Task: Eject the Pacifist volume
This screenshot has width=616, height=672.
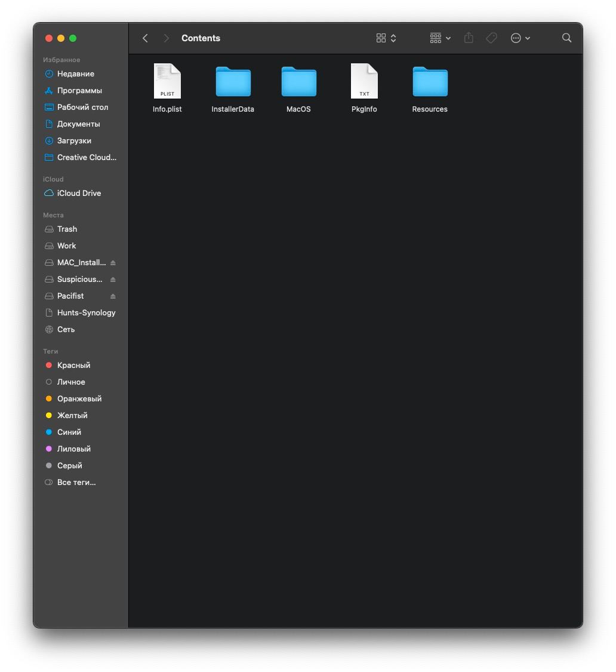Action: [x=113, y=296]
